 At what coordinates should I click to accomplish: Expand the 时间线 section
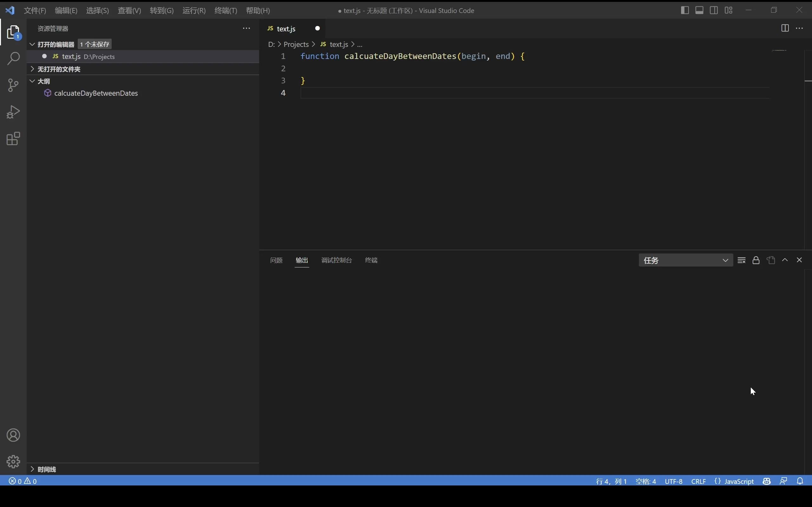[47, 469]
